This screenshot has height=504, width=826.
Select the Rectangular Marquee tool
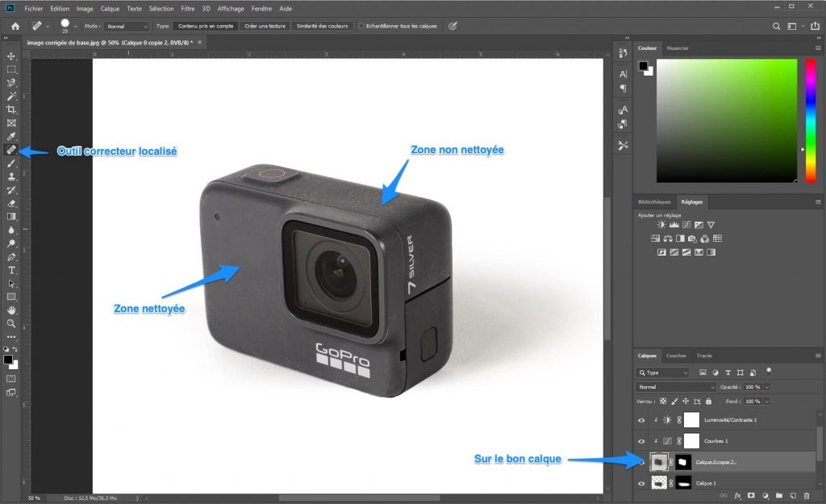coord(11,69)
